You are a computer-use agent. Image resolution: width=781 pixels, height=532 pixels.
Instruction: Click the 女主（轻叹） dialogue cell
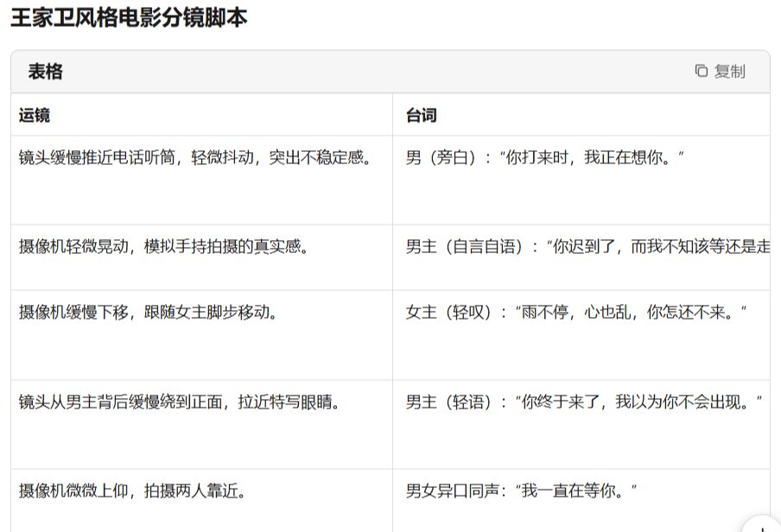tap(576, 313)
